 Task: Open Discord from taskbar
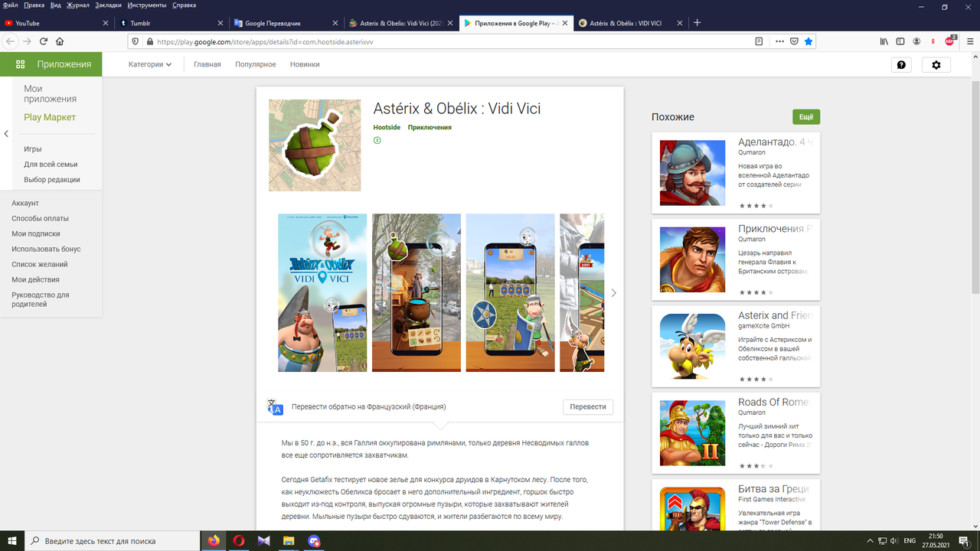[x=313, y=541]
